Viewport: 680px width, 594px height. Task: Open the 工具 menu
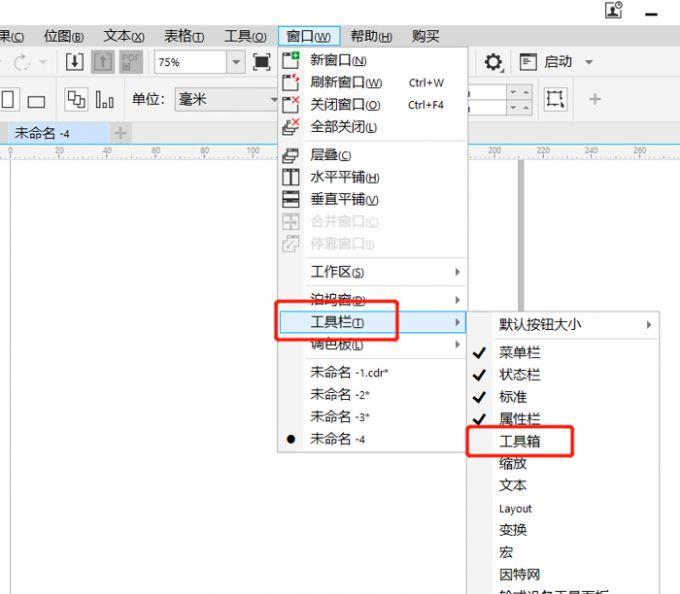(245, 36)
